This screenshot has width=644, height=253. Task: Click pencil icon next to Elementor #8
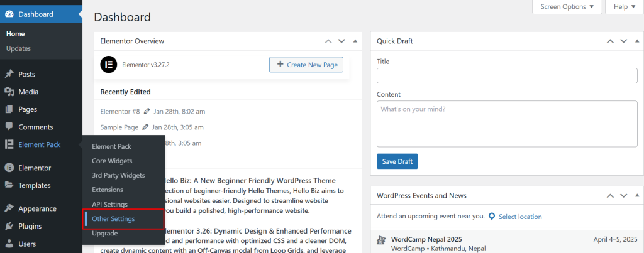tap(147, 112)
